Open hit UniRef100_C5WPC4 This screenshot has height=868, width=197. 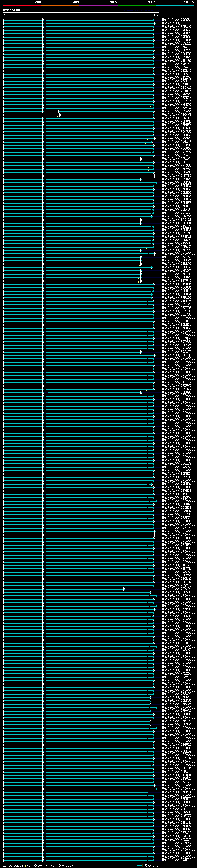[177, 792]
